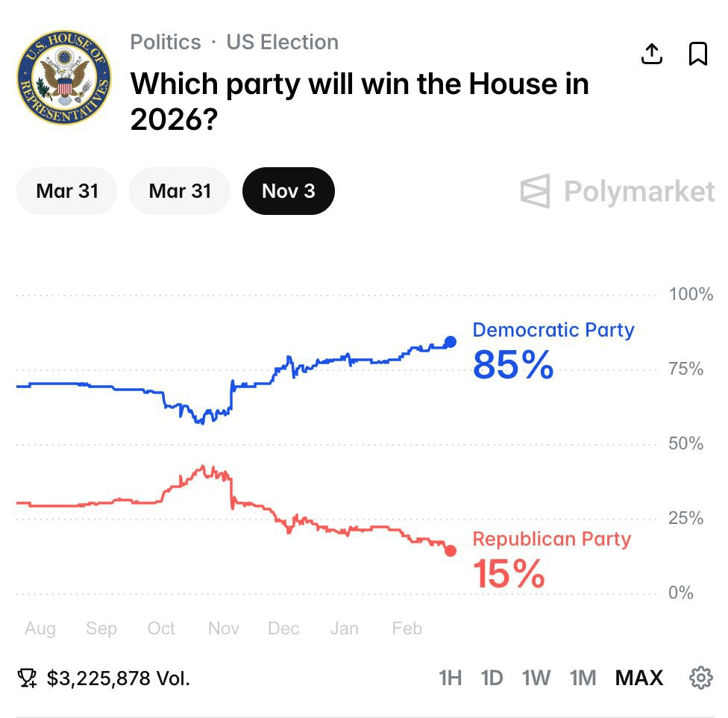Select the Nov 3 date tab
The image size is (728, 718).
click(x=289, y=191)
